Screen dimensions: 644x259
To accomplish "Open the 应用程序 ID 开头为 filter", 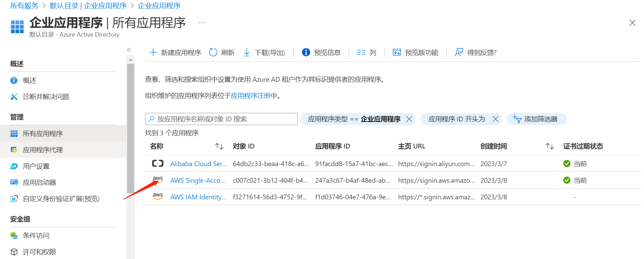I will pos(457,119).
